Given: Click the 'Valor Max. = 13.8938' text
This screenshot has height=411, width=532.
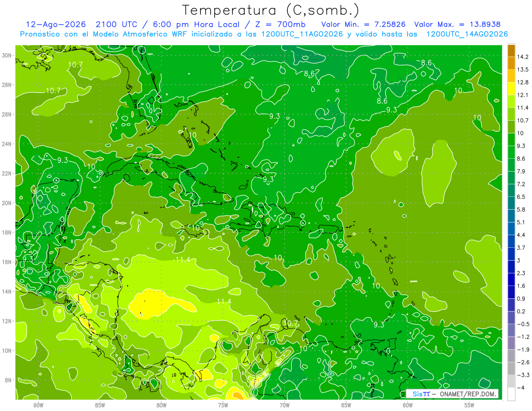Looking at the screenshot, I should pos(457,24).
